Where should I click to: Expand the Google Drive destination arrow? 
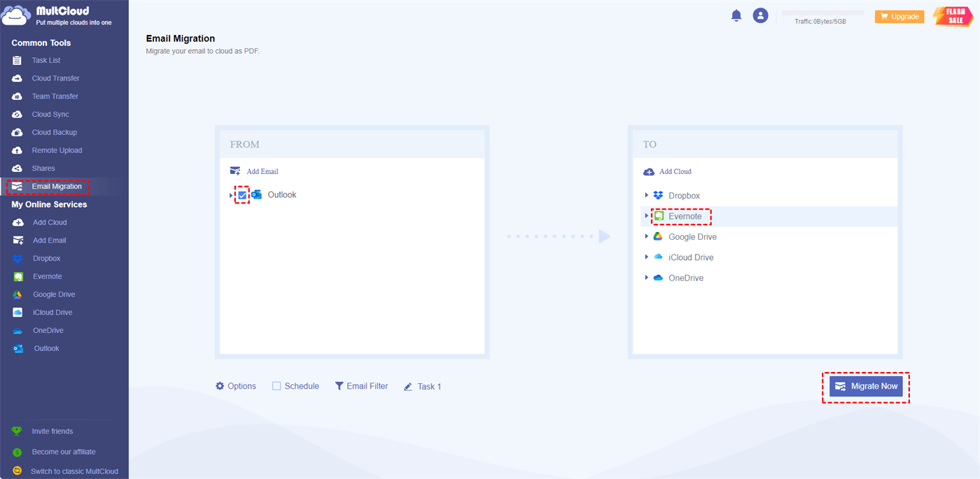tap(647, 237)
